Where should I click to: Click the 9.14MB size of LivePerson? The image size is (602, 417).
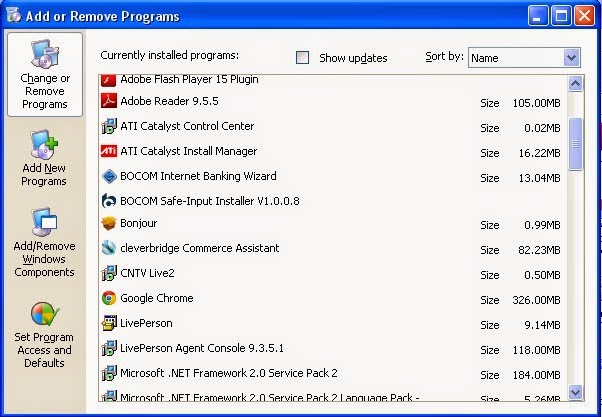(x=542, y=325)
